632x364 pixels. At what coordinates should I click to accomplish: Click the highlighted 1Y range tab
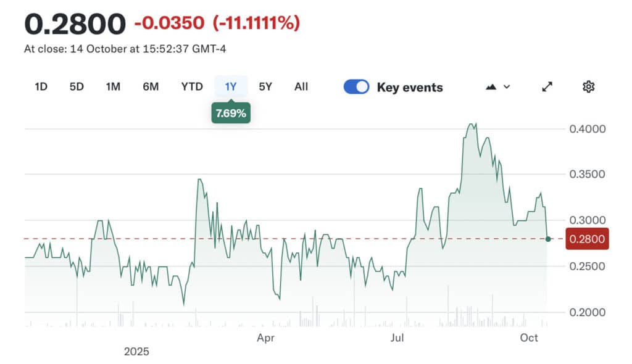231,87
